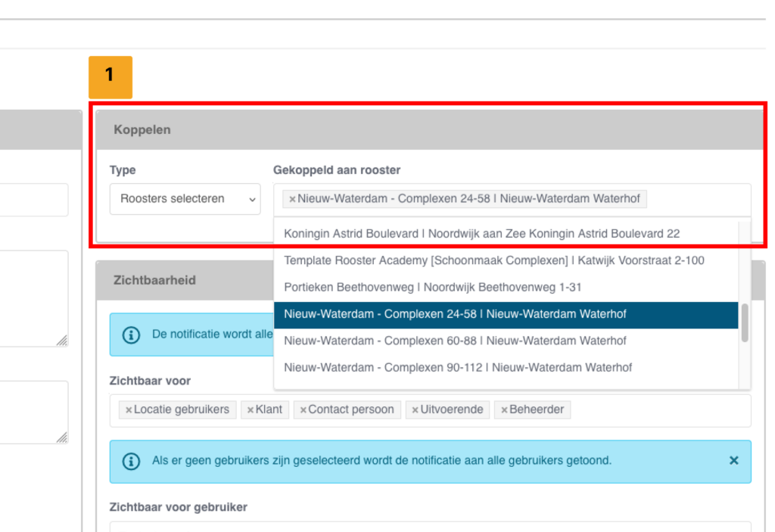775x532 pixels.
Task: Remove the Beheerder tag
Action: tap(504, 410)
